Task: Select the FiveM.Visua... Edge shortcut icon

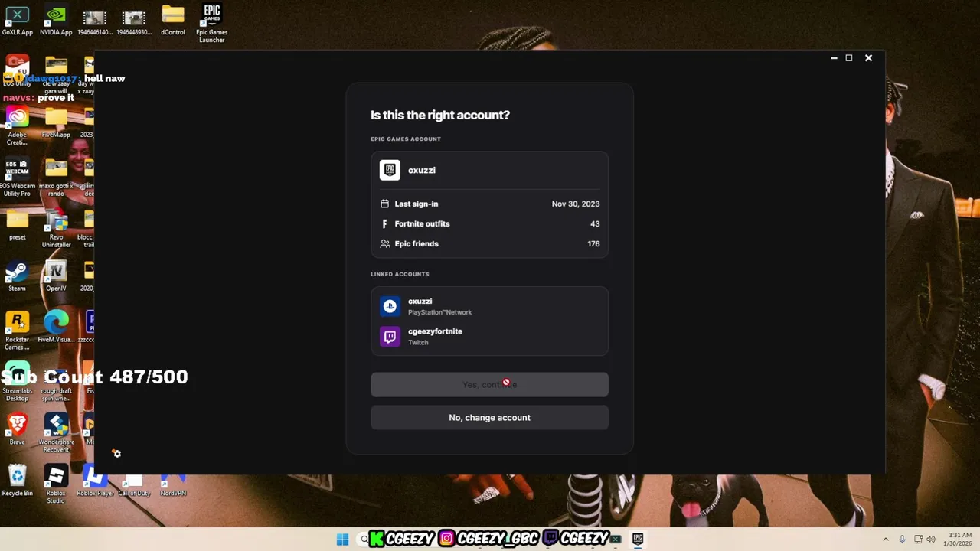Action: [x=56, y=327]
